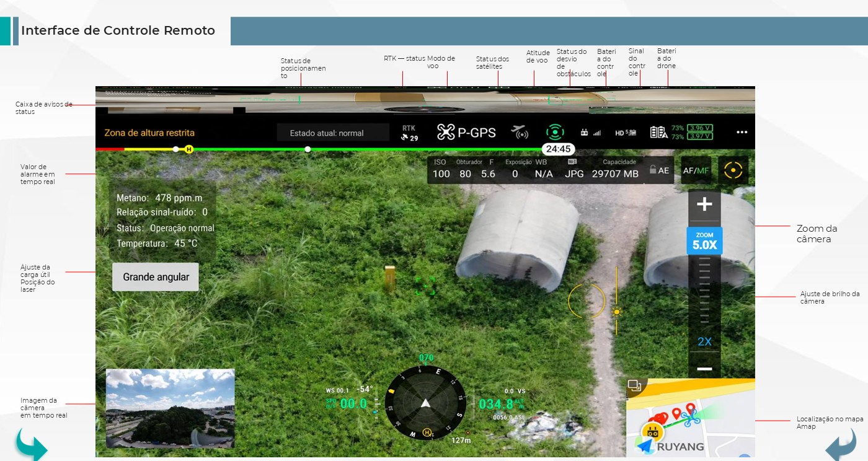Select the 2X zoom preset
Screen dimensions: 868x461
[x=704, y=341]
